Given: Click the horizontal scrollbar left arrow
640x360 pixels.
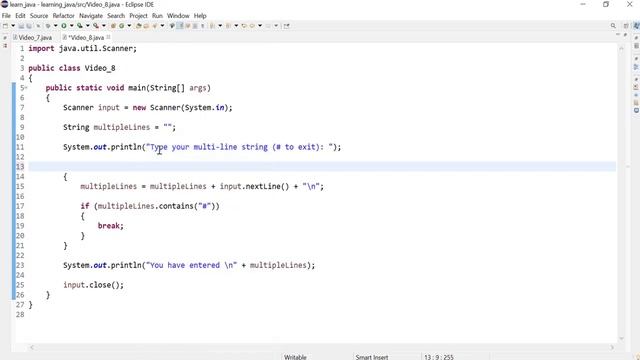Looking at the screenshot, I should coord(32,347).
